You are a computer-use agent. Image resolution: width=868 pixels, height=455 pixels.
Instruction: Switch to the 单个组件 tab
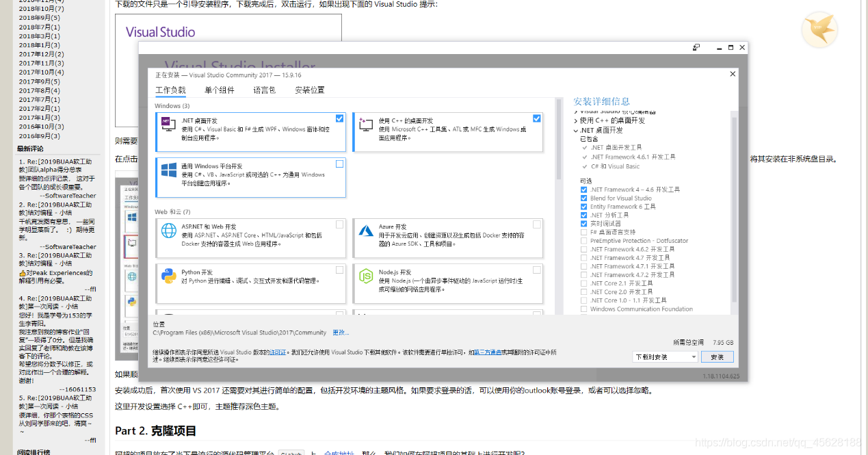pos(220,90)
